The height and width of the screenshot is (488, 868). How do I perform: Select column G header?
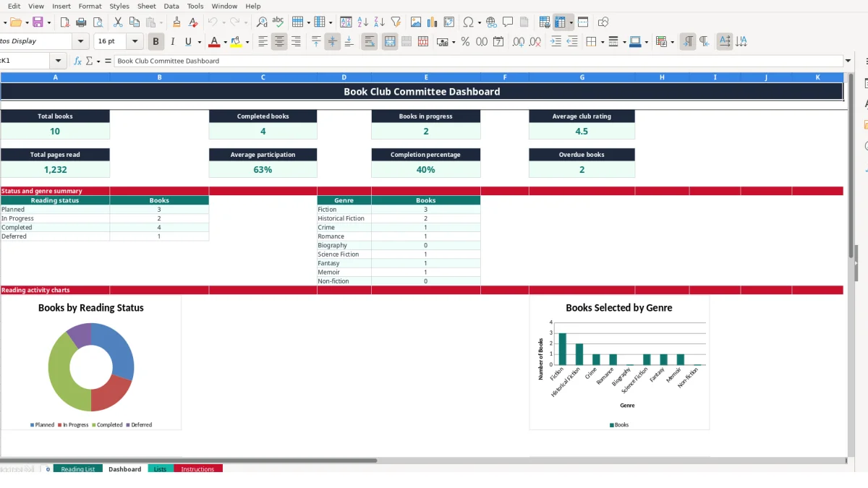click(x=582, y=77)
